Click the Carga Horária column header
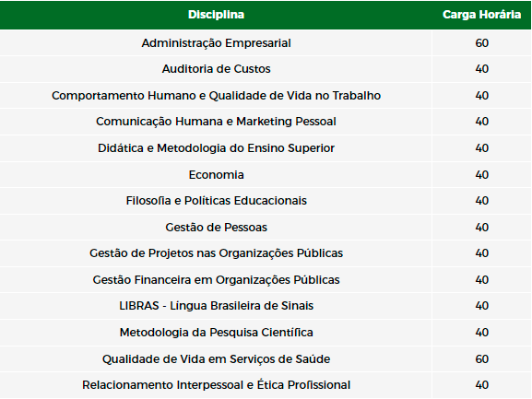 click(482, 15)
